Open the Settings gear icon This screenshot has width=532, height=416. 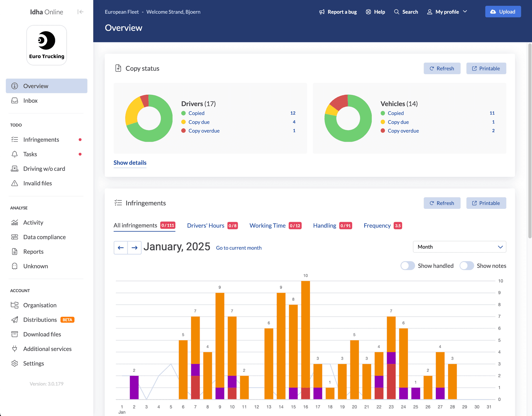pyautogui.click(x=15, y=363)
